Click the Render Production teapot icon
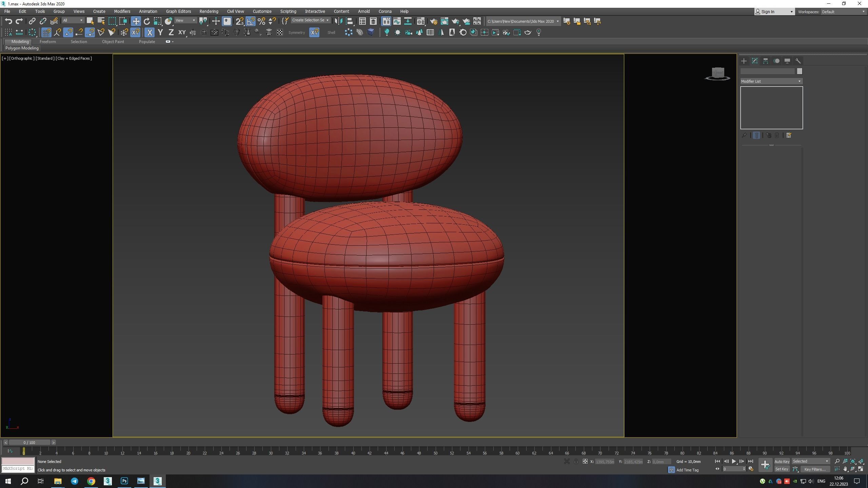 [455, 21]
